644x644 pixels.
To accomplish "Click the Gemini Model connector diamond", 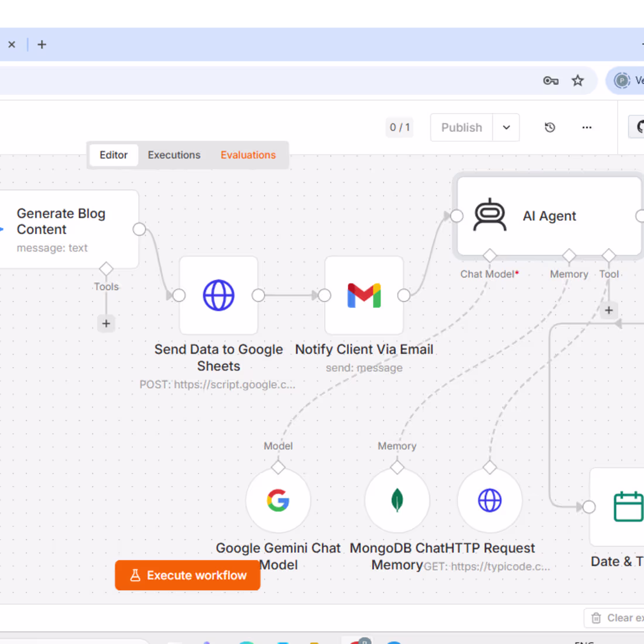I will pos(278,467).
